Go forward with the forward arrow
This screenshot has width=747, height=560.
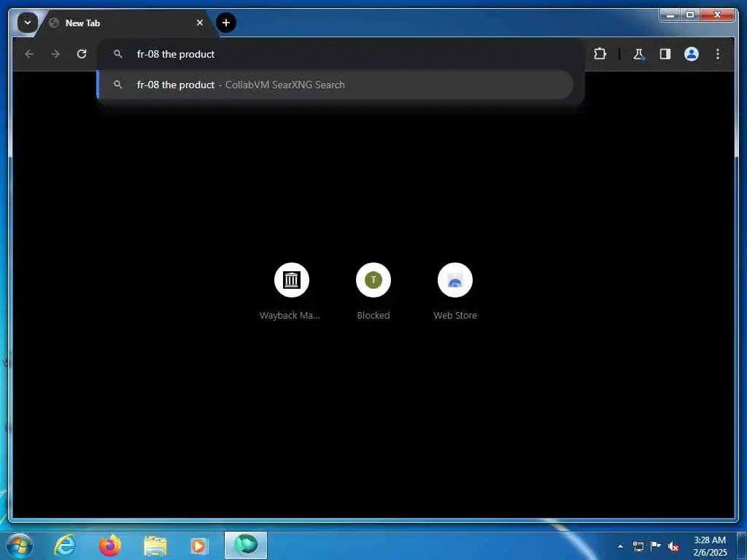tap(55, 54)
